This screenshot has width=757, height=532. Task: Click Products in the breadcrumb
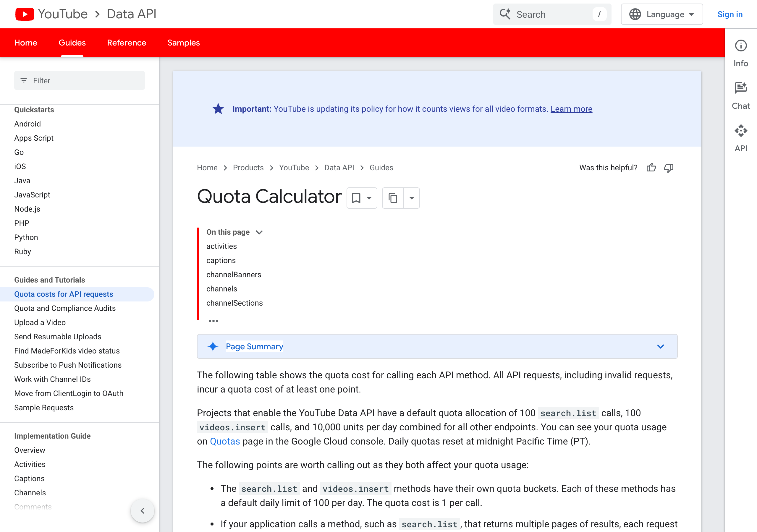coord(248,168)
